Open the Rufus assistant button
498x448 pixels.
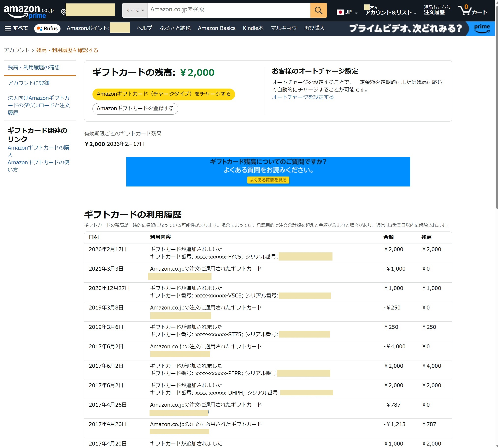(x=47, y=28)
